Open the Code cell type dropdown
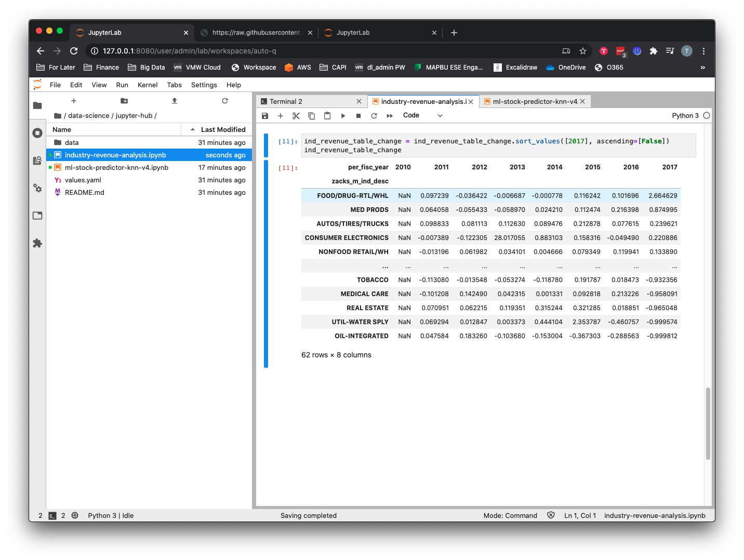This screenshot has height=560, width=744. click(422, 115)
